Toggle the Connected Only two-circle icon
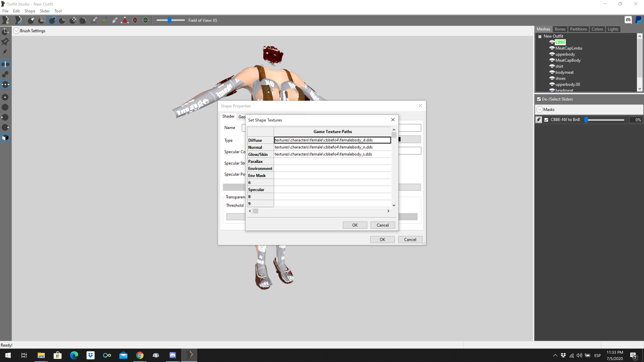This screenshot has height=362, width=644. 5,74
